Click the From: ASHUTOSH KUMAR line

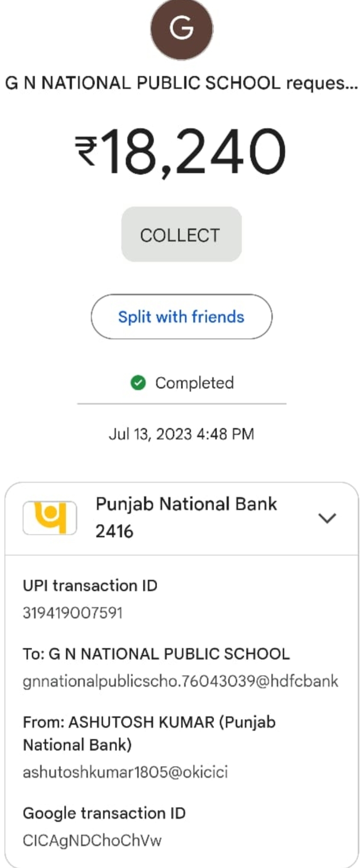(149, 733)
